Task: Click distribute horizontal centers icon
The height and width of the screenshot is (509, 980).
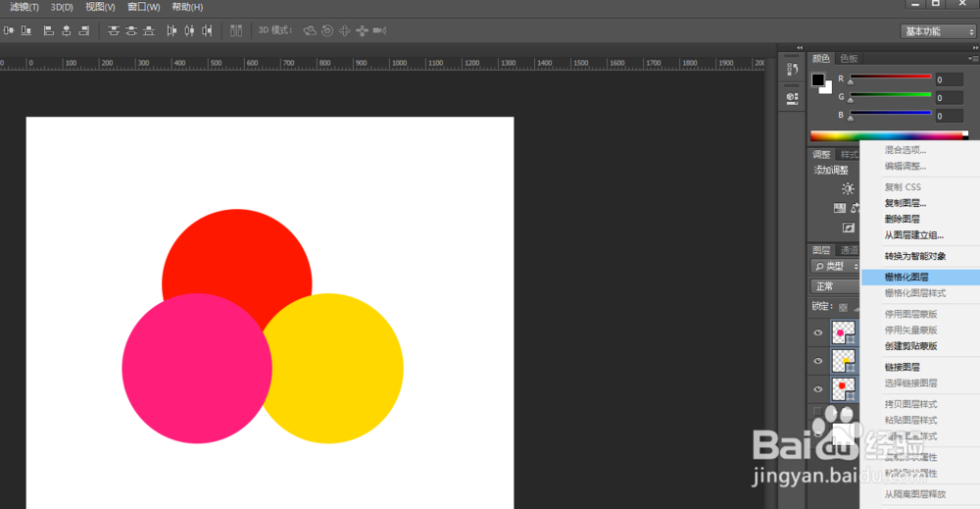Action: coord(189,30)
